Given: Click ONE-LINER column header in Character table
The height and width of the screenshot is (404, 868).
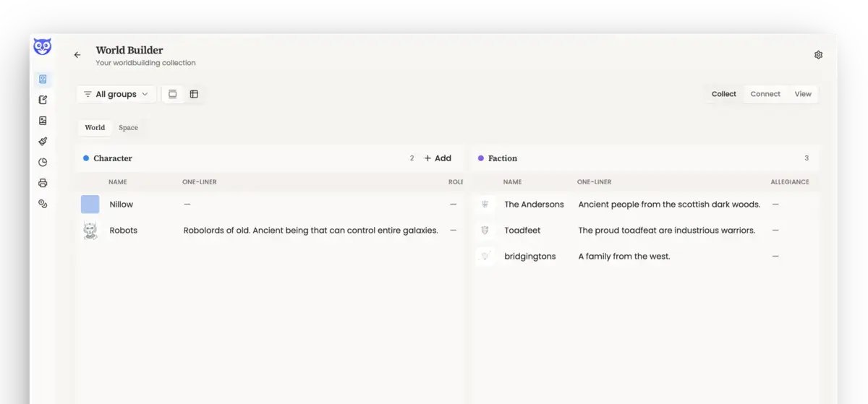Looking at the screenshot, I should click(200, 182).
